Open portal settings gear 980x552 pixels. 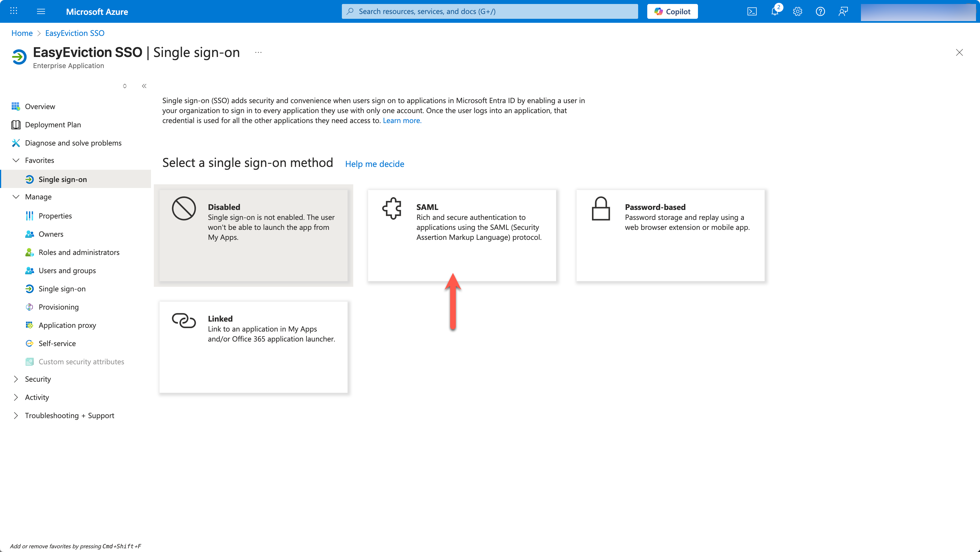797,11
